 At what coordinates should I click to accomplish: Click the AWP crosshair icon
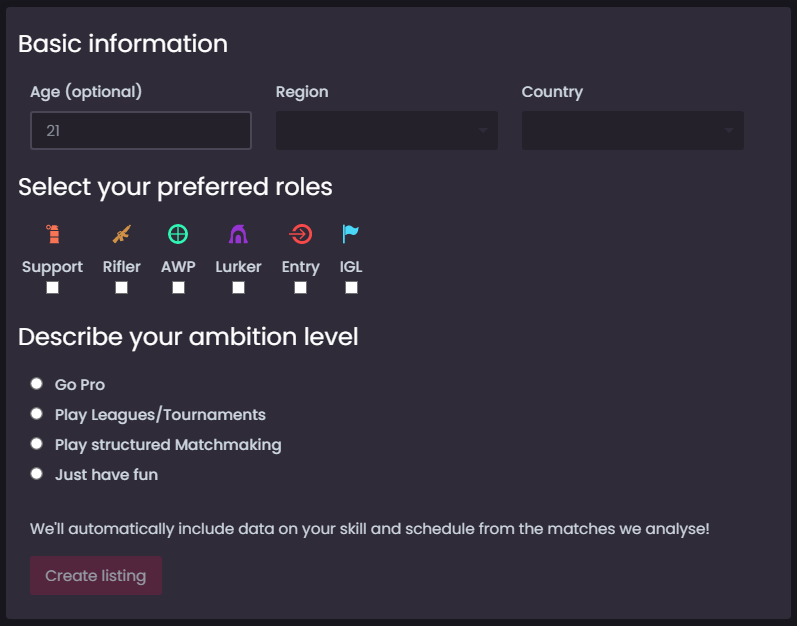pos(178,234)
